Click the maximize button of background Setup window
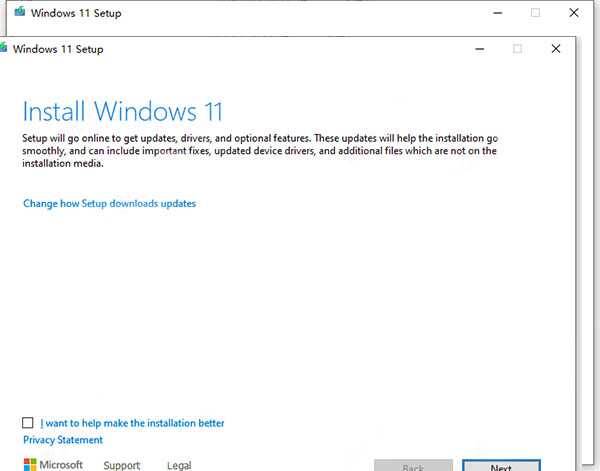600x471 pixels. tap(535, 13)
